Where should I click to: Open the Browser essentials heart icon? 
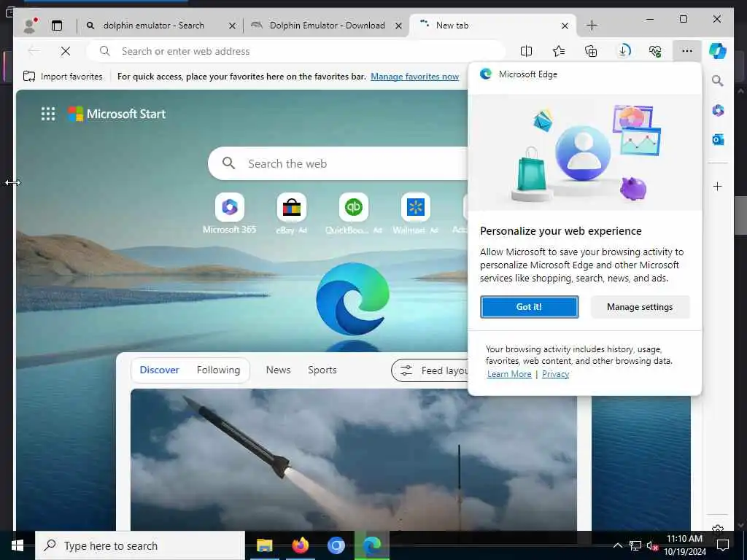(655, 51)
